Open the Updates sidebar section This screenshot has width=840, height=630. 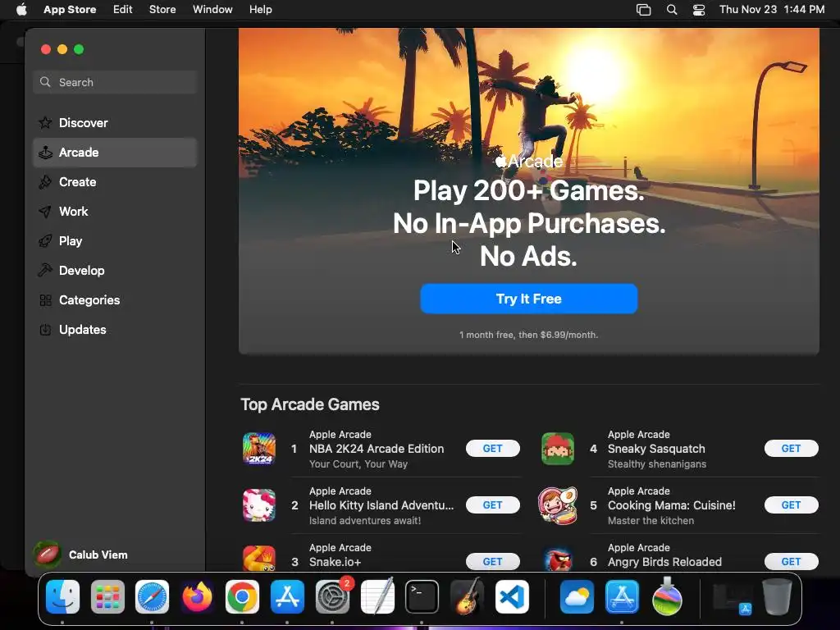click(x=115, y=330)
